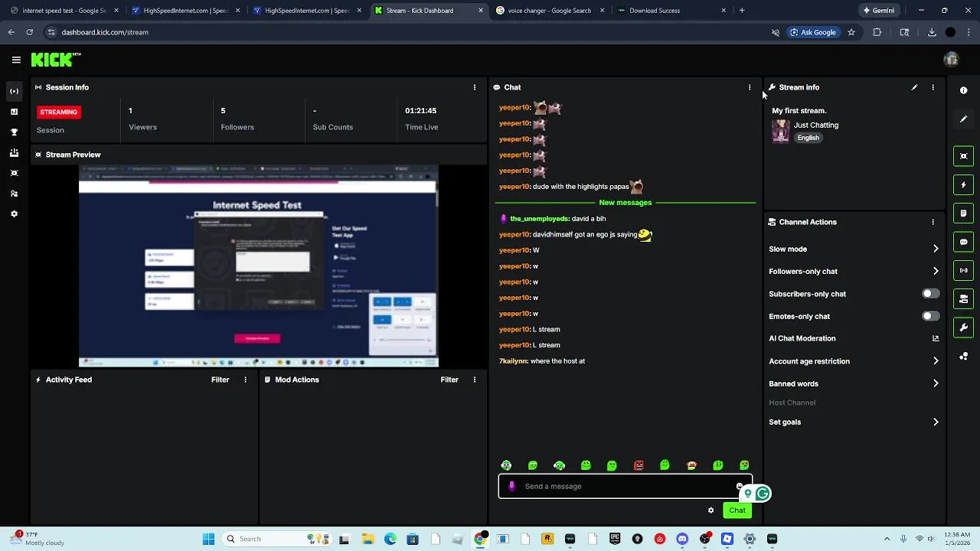Click the pencil edit icon in the right rail

point(963,119)
